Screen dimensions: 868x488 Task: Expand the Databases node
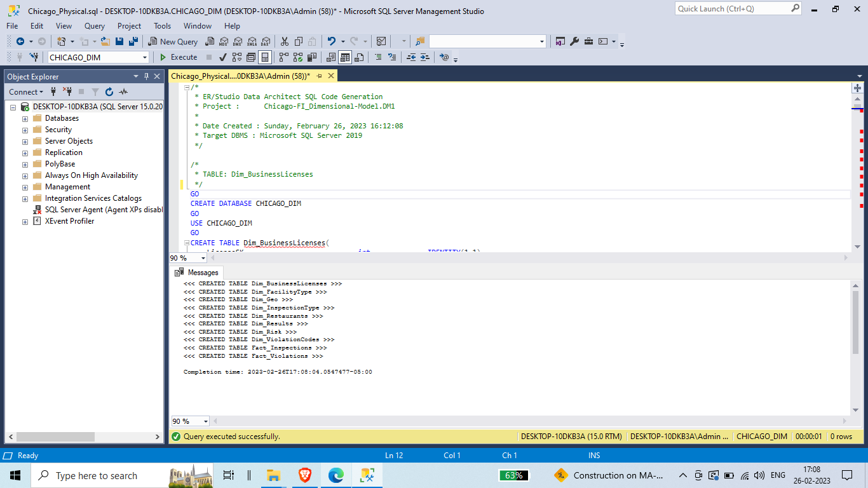[25, 118]
